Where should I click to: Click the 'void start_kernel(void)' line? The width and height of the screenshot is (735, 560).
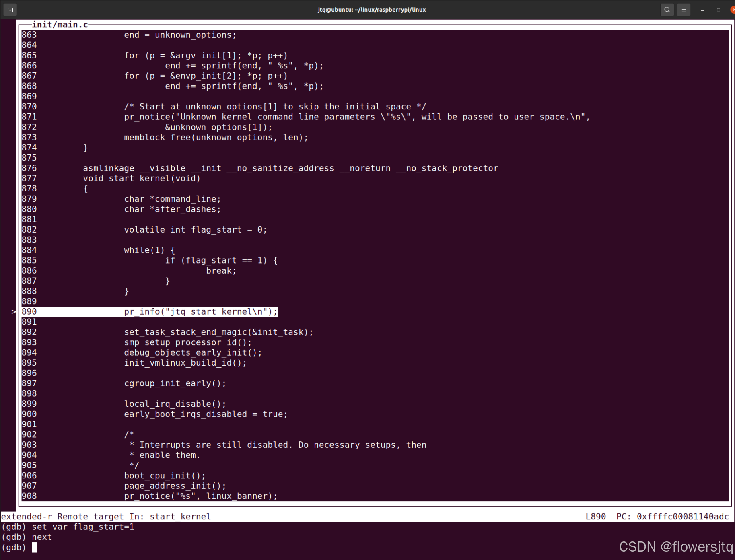(142, 178)
